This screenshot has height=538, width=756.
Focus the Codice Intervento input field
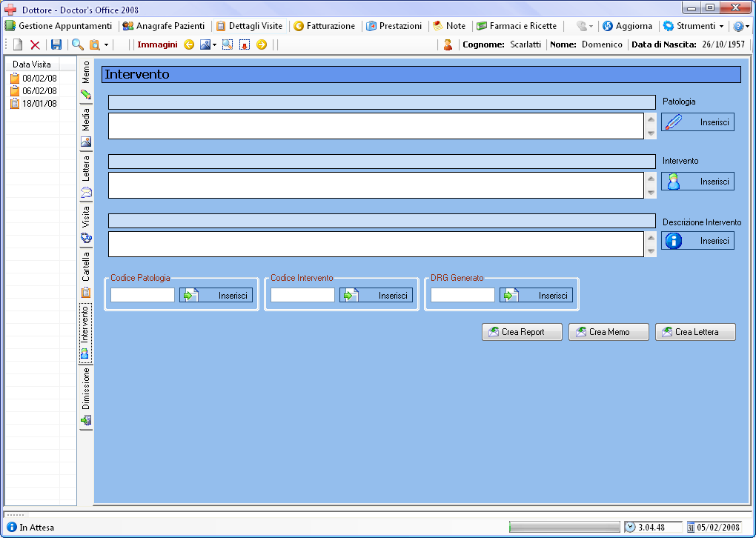(303, 295)
